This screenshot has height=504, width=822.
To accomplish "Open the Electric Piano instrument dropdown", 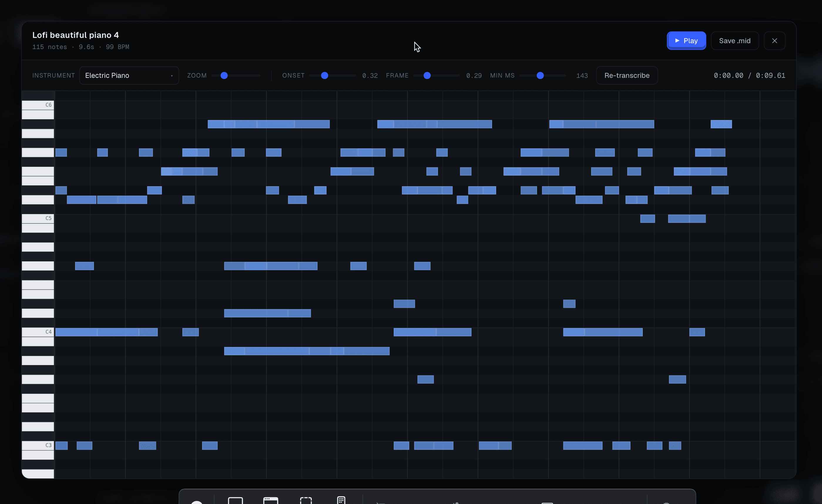I will 129,75.
